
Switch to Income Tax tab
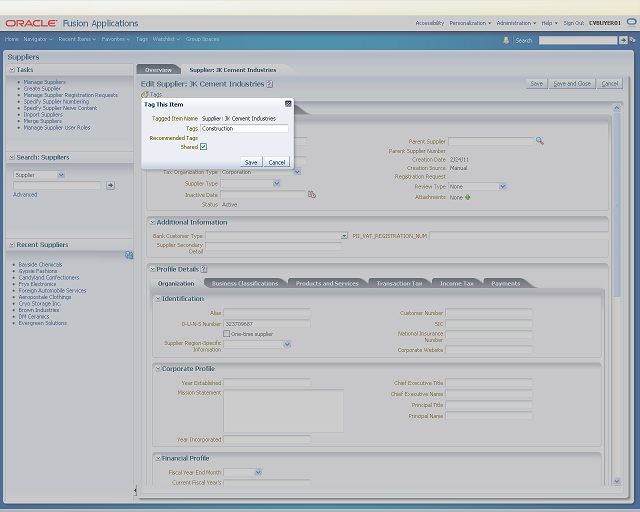point(457,283)
